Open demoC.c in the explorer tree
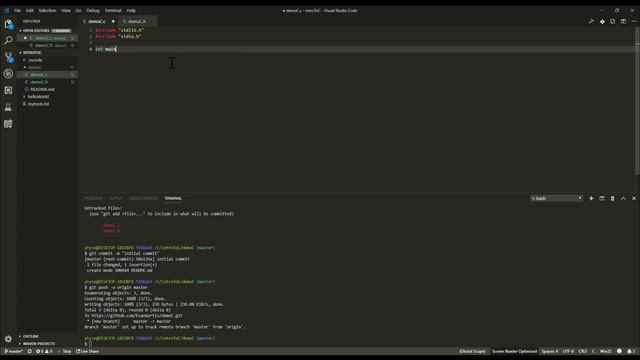This screenshot has height=360, width=640. [47, 75]
